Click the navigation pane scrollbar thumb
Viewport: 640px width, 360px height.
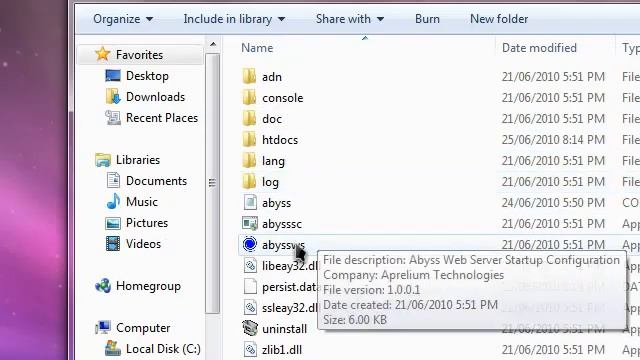[x=212, y=183]
